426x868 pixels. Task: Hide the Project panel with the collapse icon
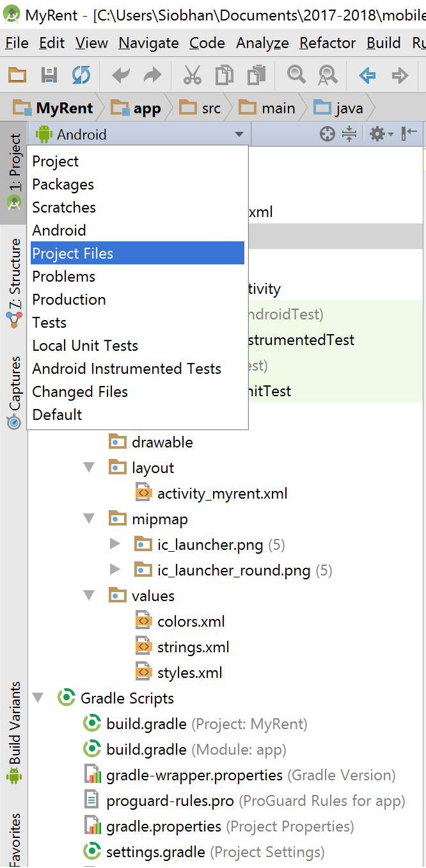click(409, 134)
